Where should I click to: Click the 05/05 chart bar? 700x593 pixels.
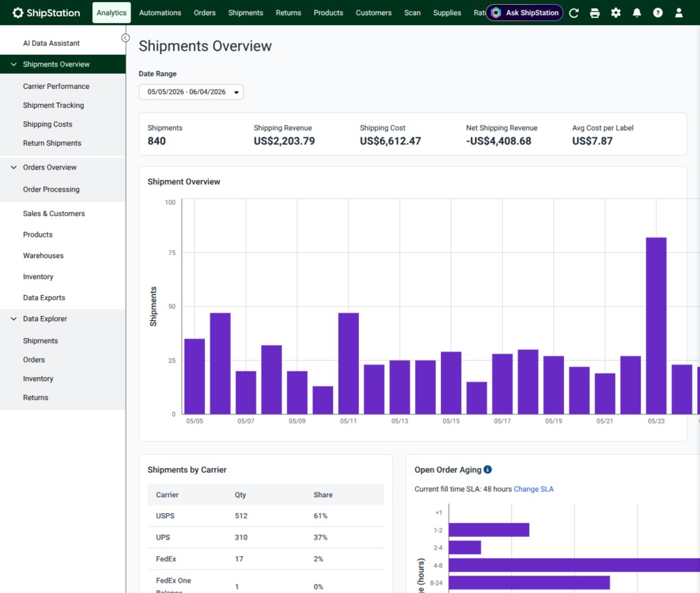pyautogui.click(x=195, y=376)
